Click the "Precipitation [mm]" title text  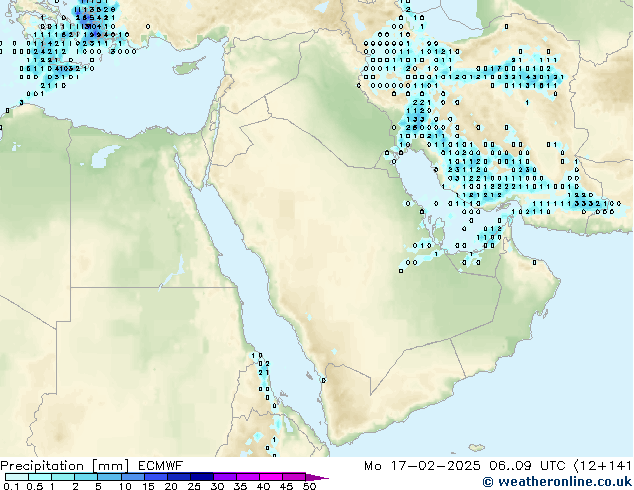tap(65, 466)
